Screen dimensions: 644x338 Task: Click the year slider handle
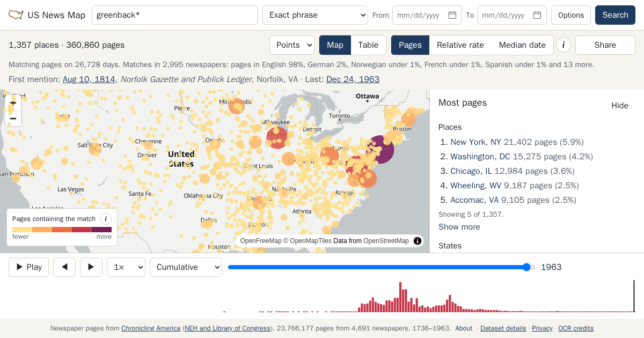pyautogui.click(x=526, y=267)
